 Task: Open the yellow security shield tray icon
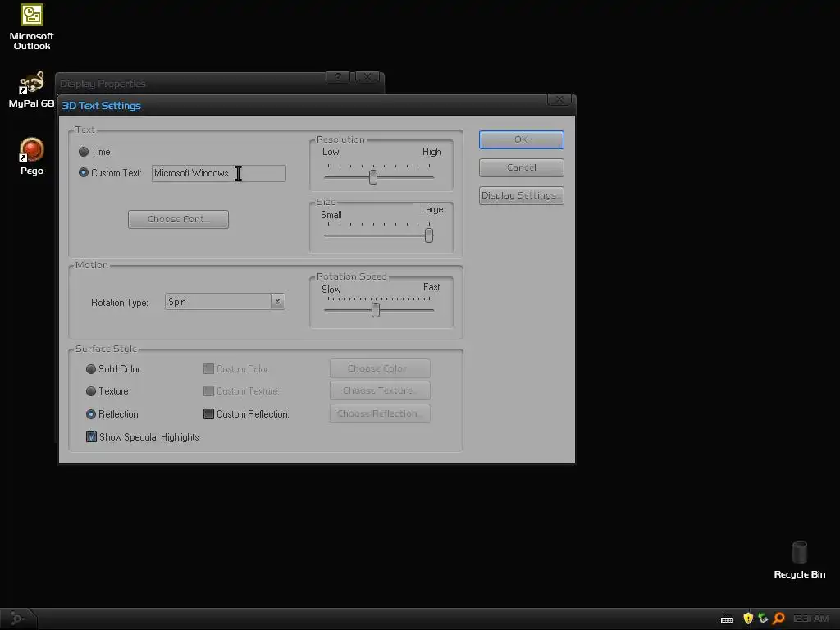(x=748, y=619)
